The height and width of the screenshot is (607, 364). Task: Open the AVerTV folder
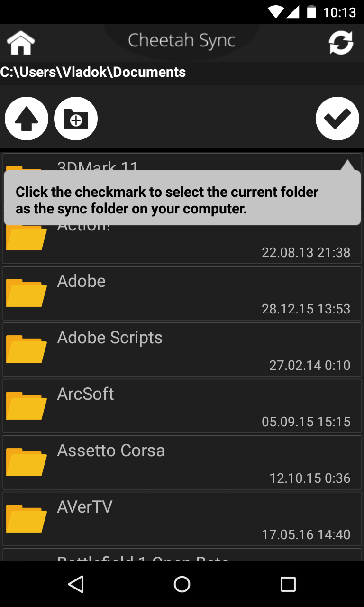click(182, 519)
